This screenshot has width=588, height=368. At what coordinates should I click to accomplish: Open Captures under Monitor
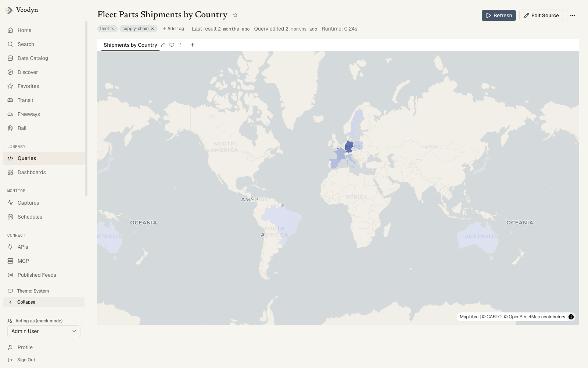tap(44, 203)
